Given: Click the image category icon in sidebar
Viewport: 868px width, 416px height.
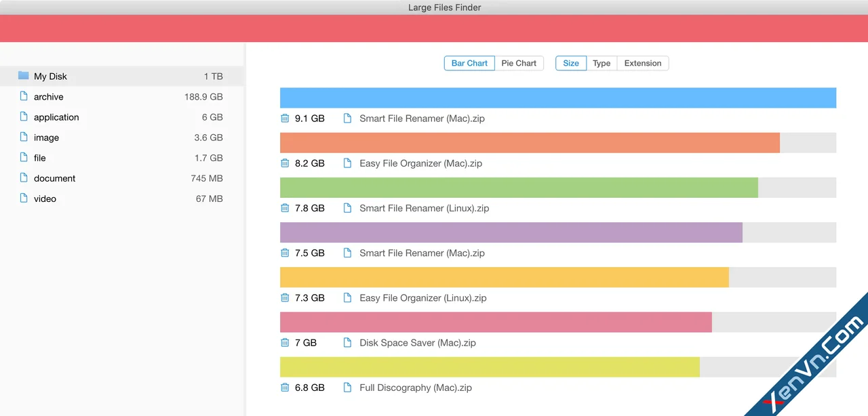Looking at the screenshot, I should 24,137.
